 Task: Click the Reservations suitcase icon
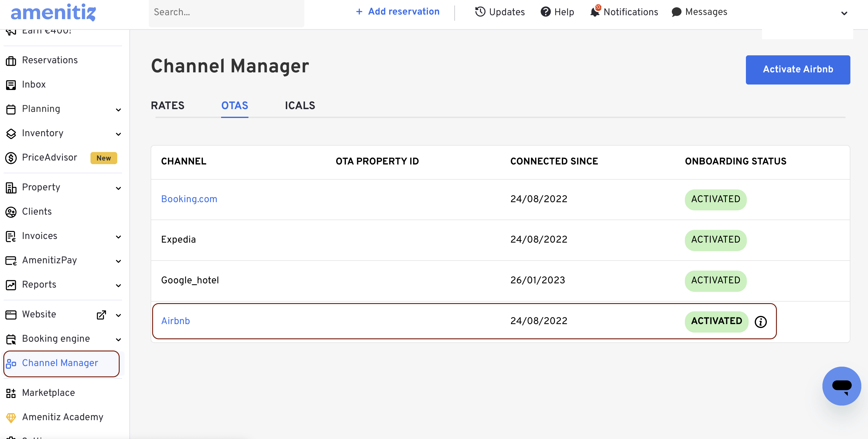[11, 61]
